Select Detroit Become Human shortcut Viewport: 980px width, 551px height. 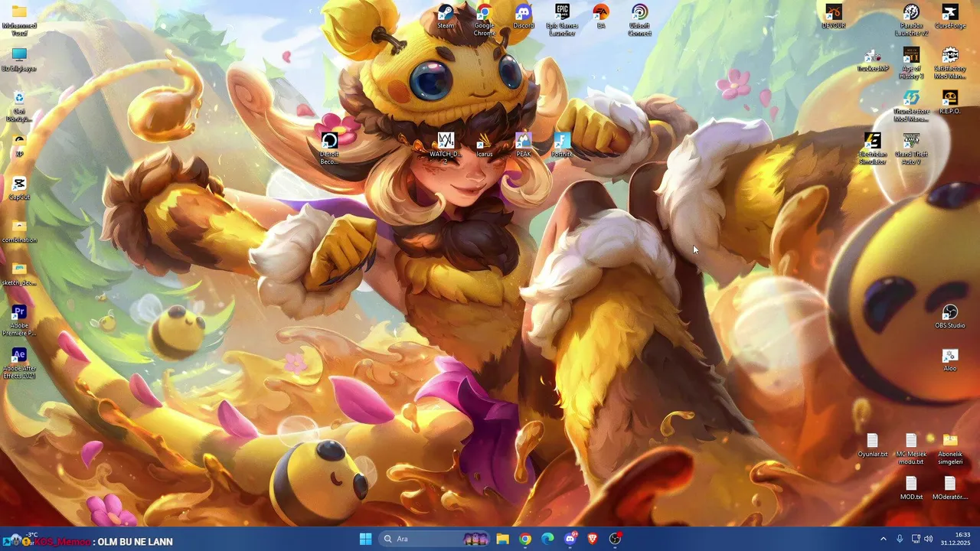(x=329, y=149)
